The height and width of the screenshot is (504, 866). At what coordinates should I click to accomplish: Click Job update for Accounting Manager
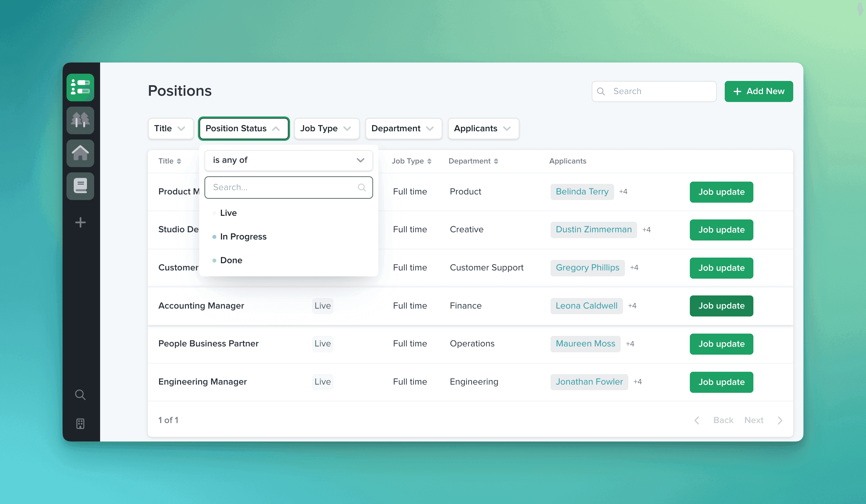click(721, 306)
